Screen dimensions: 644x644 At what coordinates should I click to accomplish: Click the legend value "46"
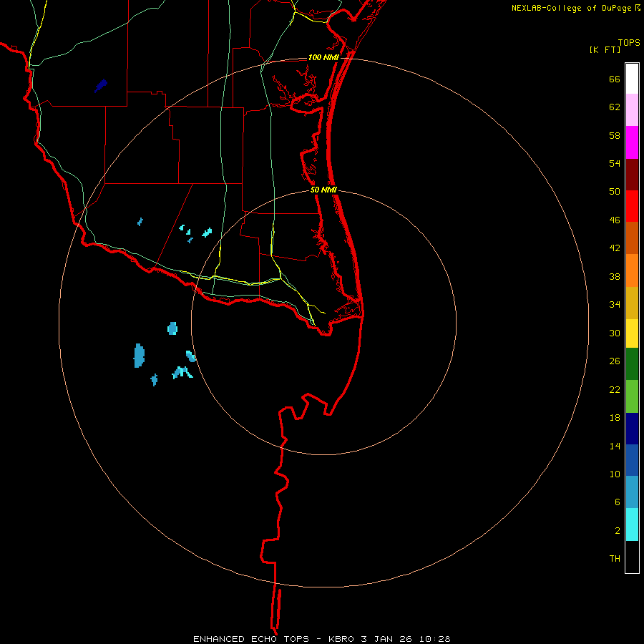click(615, 220)
